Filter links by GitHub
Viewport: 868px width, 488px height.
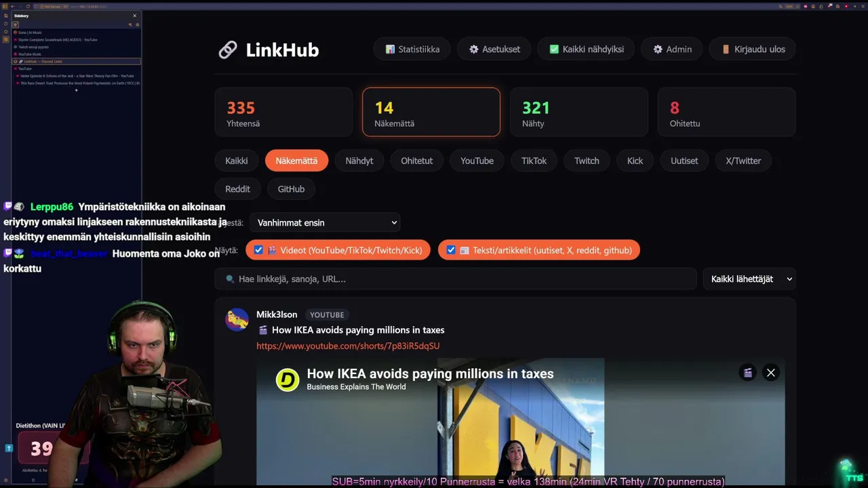click(291, 189)
